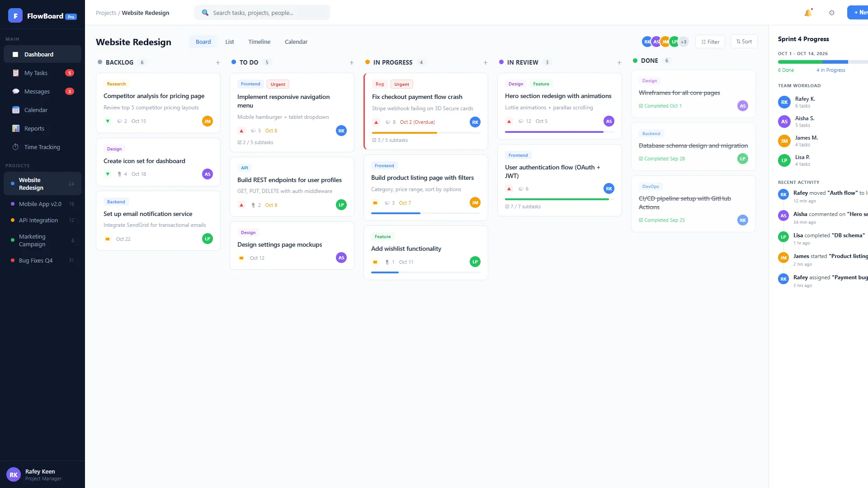Click Sprint 4 progress bar
868x488 pixels.
[x=823, y=62]
